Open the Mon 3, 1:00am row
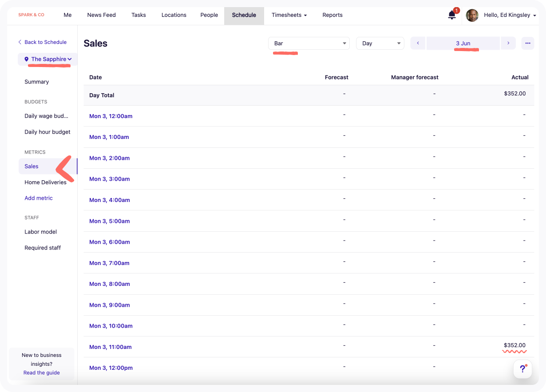The height and width of the screenshot is (392, 546). point(309,137)
